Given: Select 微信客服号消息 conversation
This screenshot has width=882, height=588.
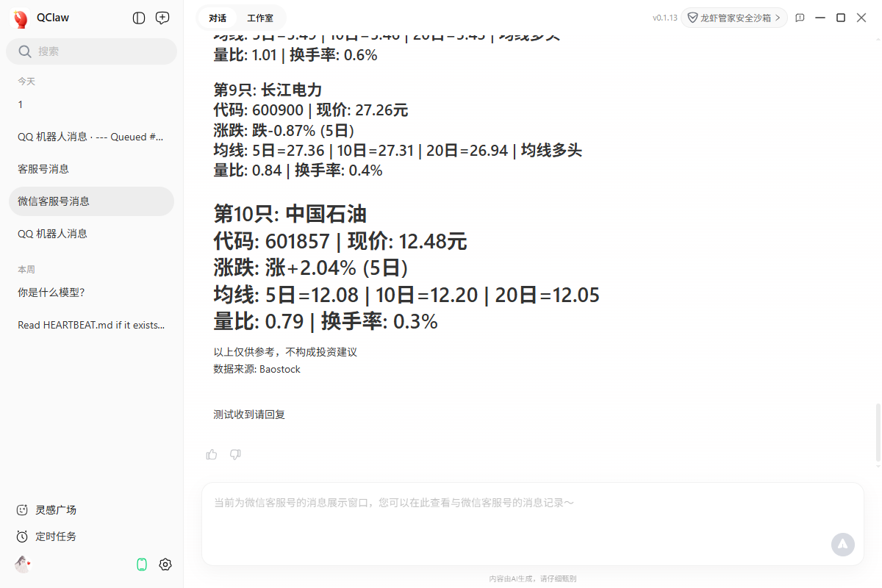Looking at the screenshot, I should pos(91,201).
